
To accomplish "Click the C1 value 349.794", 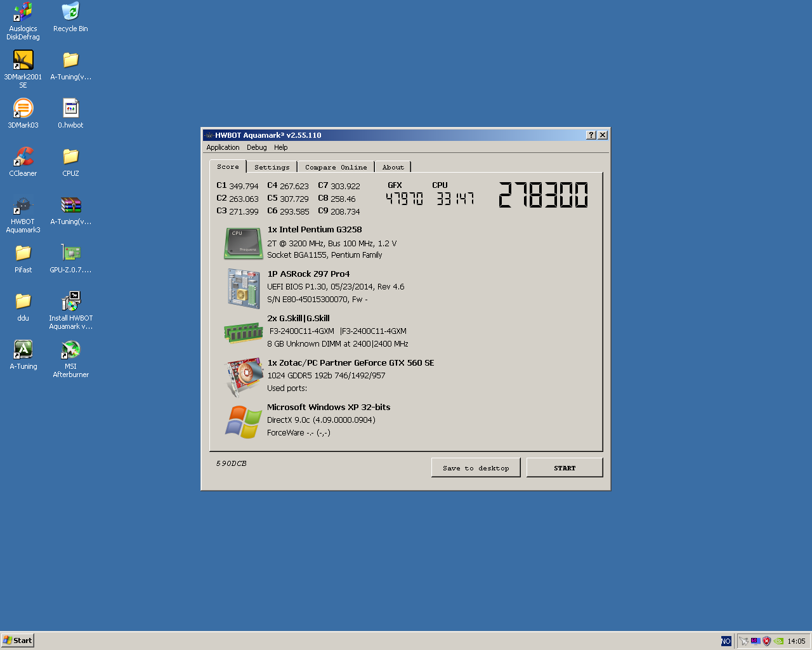I will point(244,186).
